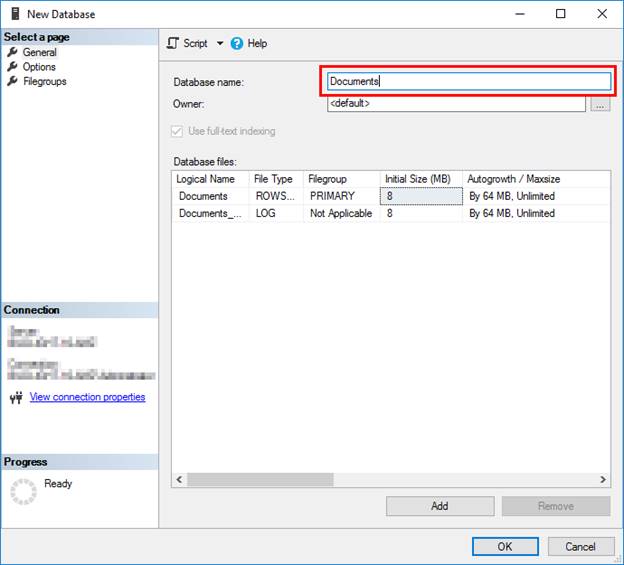The width and height of the screenshot is (624, 565).
Task: Expand the Script dropdown arrow
Action: [x=220, y=43]
